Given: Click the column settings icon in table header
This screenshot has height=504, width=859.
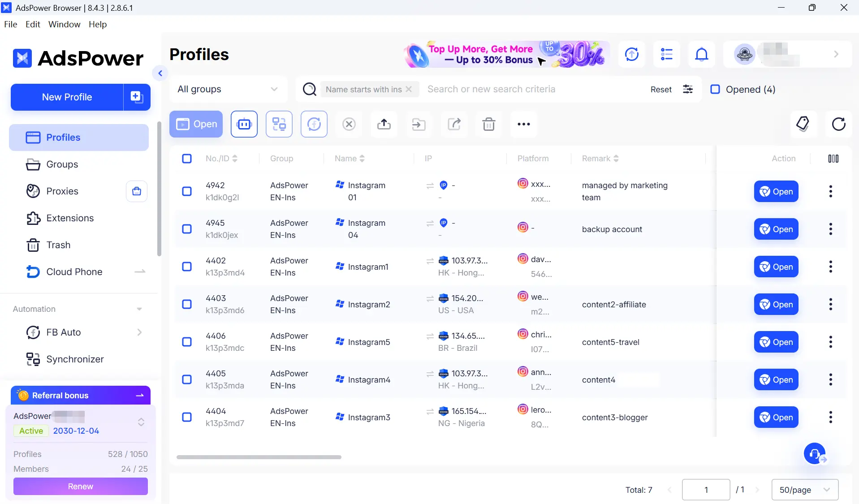Looking at the screenshot, I should click(x=833, y=159).
